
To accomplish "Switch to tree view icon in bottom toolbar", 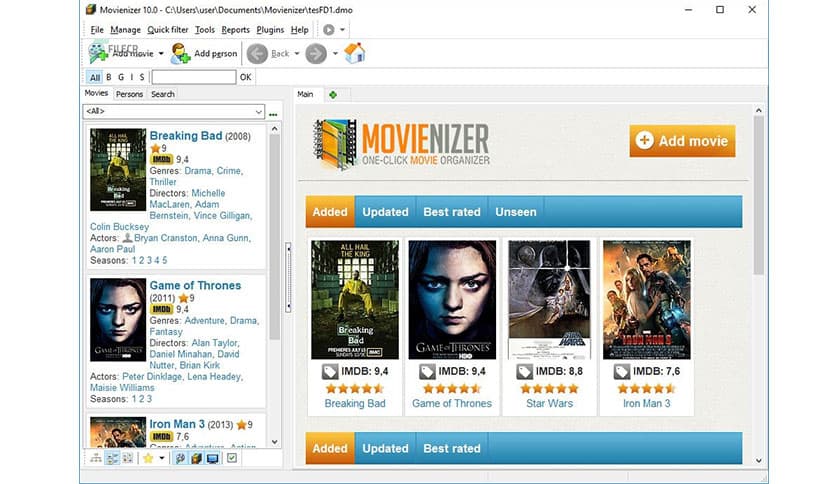I will coord(96,458).
